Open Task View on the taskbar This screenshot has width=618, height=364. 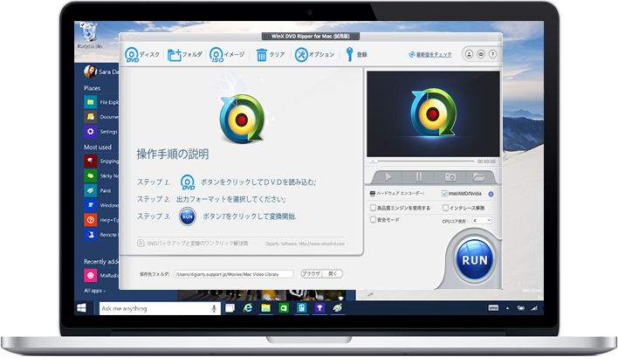click(230, 308)
